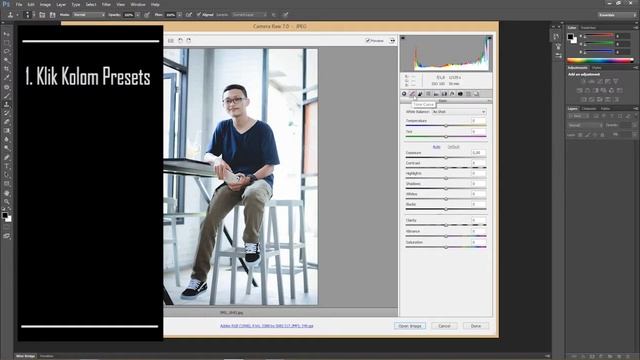The height and width of the screenshot is (360, 640).
Task: Click the Temperature slider handle
Action: pyautogui.click(x=446, y=126)
